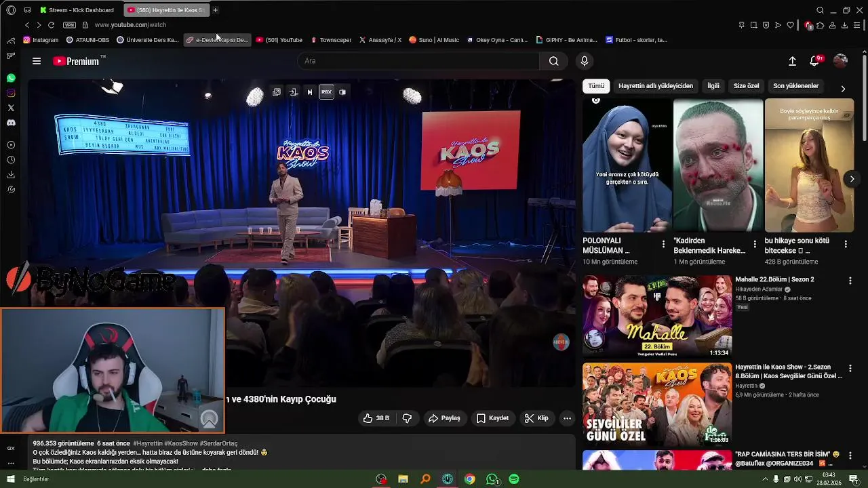This screenshot has height=488, width=868.
Task: Open GIPHY bookmark
Action: 567,40
